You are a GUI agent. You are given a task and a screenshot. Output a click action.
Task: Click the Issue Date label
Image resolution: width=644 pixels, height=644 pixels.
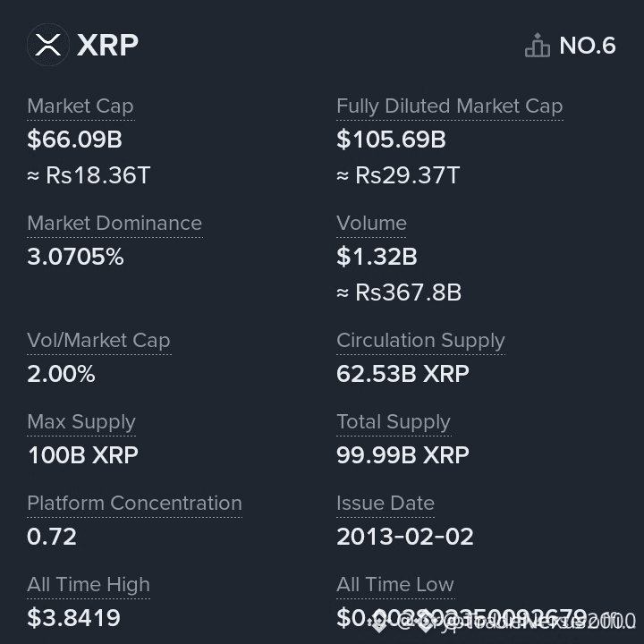(386, 503)
